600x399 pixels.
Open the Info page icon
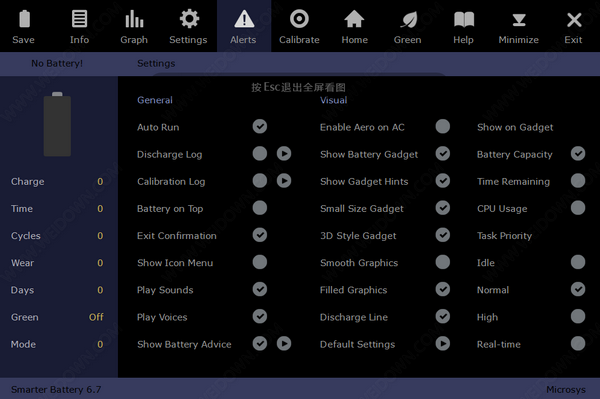[x=80, y=19]
